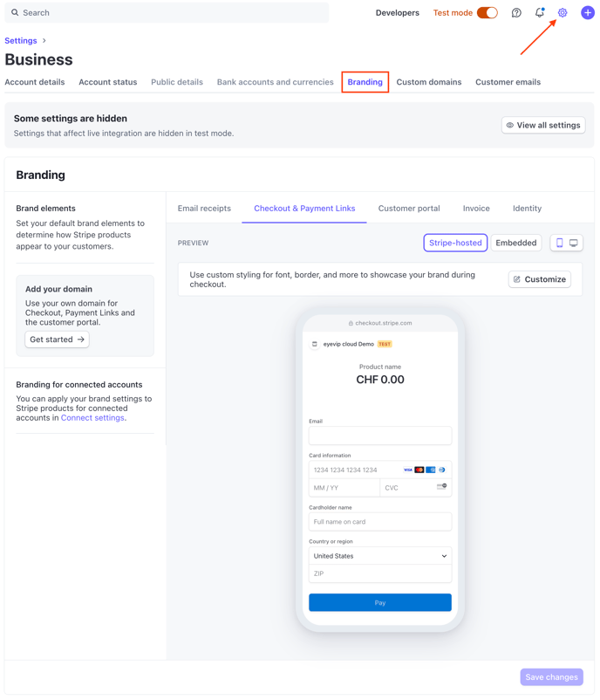Image resolution: width=600 pixels, height=700 pixels.
Task: Click the Settings breadcrumb link
Action: [21, 41]
